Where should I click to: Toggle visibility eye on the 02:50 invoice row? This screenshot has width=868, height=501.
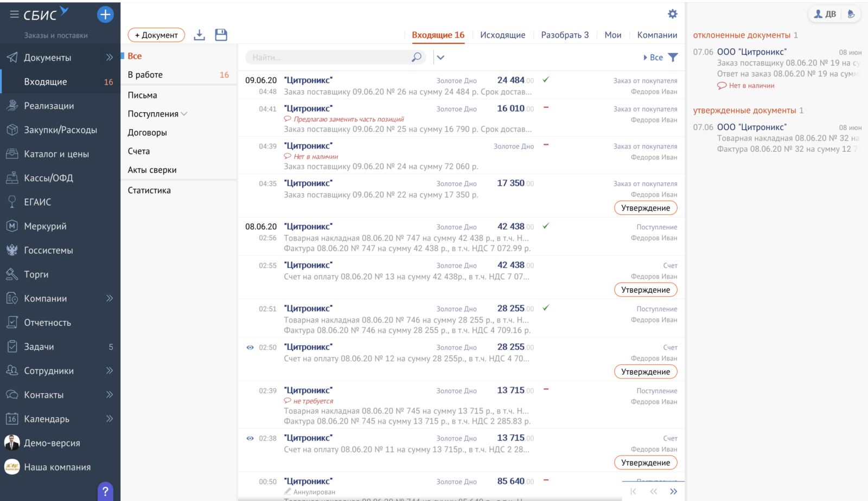(x=250, y=346)
